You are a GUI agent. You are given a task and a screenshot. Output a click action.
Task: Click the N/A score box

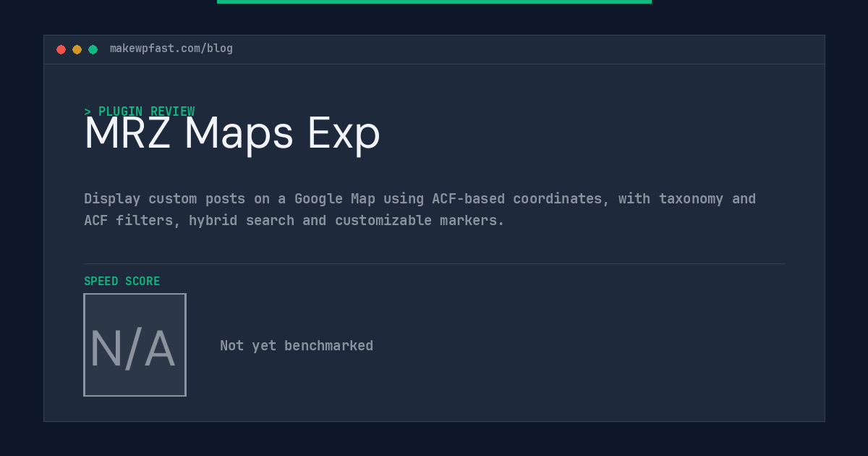click(135, 345)
